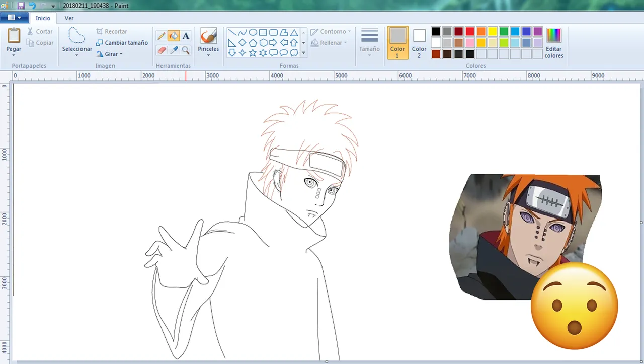Select the Text tool
Screen dimensions: 644x364
[x=186, y=36]
